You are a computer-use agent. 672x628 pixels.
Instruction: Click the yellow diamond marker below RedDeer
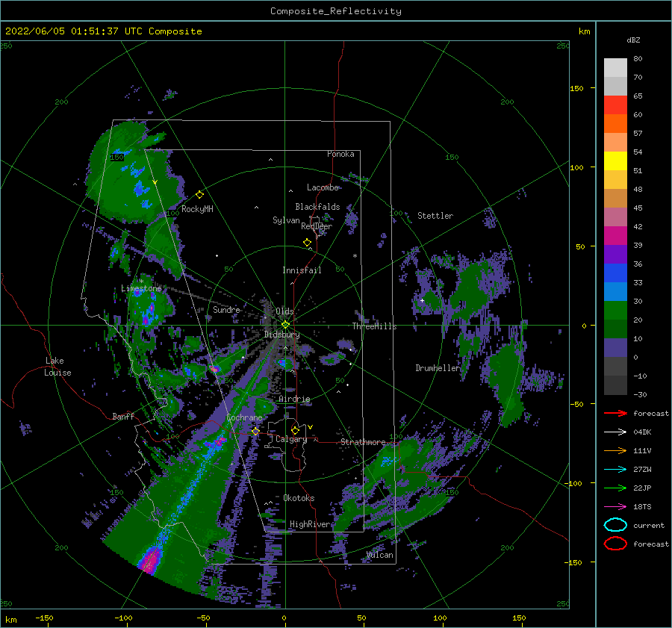click(x=307, y=243)
